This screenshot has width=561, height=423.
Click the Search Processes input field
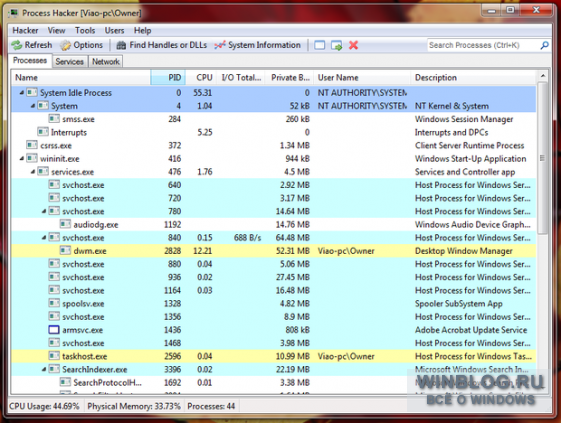click(483, 45)
